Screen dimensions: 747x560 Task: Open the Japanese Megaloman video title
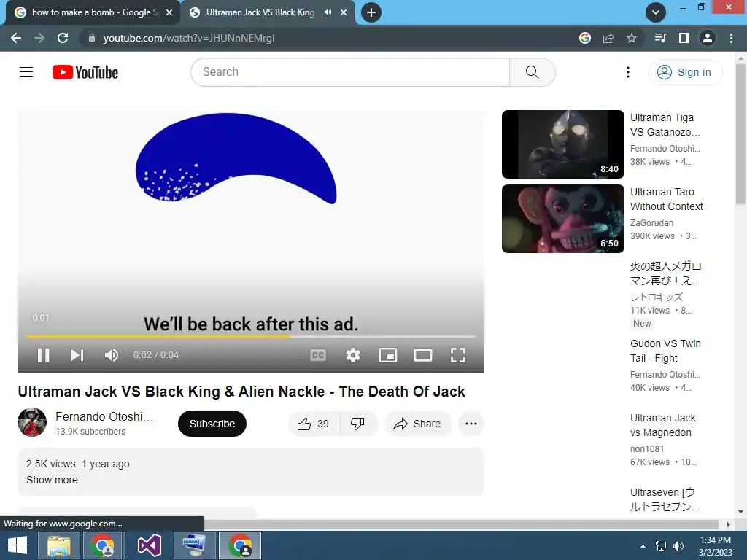(x=665, y=273)
